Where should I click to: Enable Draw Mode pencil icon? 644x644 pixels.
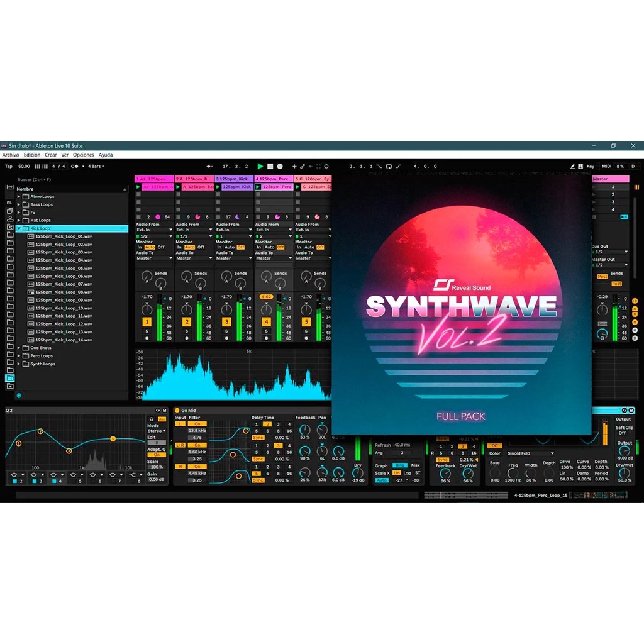point(572,166)
